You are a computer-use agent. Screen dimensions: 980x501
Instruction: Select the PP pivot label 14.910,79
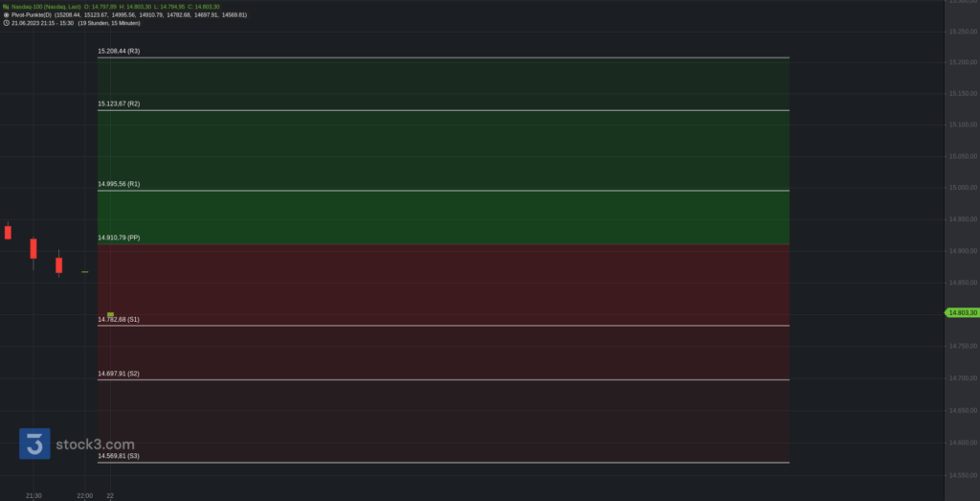(x=119, y=237)
